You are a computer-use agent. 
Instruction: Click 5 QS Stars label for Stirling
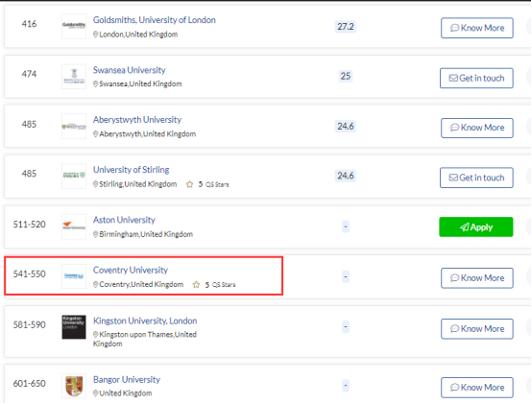[214, 184]
